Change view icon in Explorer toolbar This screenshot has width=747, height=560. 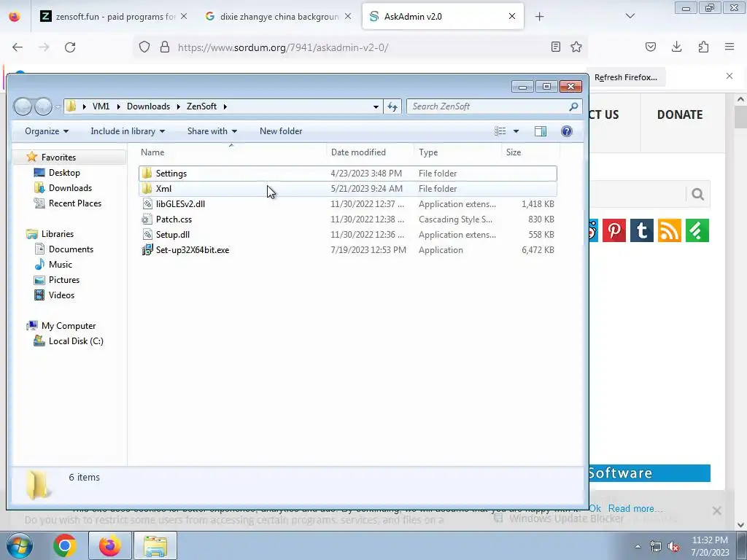coord(500,131)
